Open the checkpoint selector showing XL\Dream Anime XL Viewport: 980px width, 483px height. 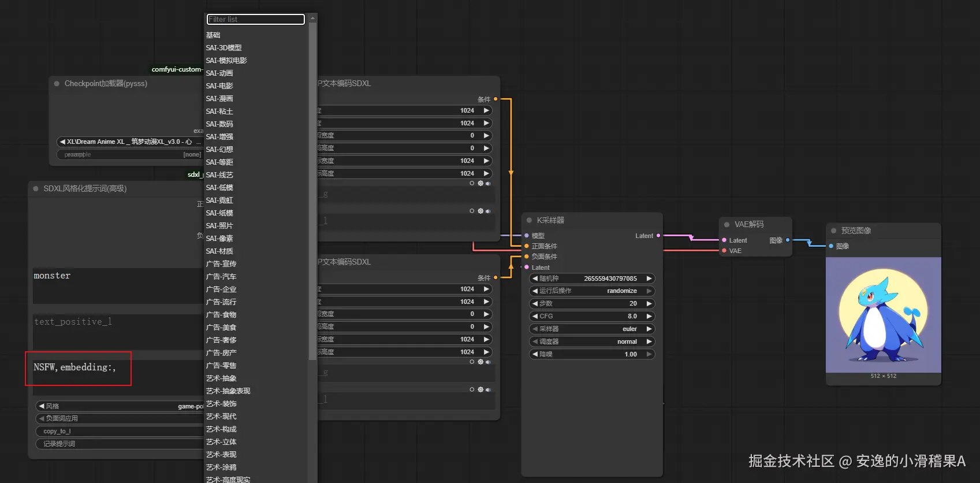pyautogui.click(x=130, y=142)
